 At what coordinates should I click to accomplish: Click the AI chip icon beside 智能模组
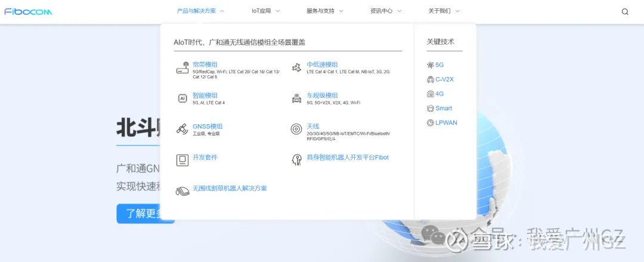[x=182, y=98]
